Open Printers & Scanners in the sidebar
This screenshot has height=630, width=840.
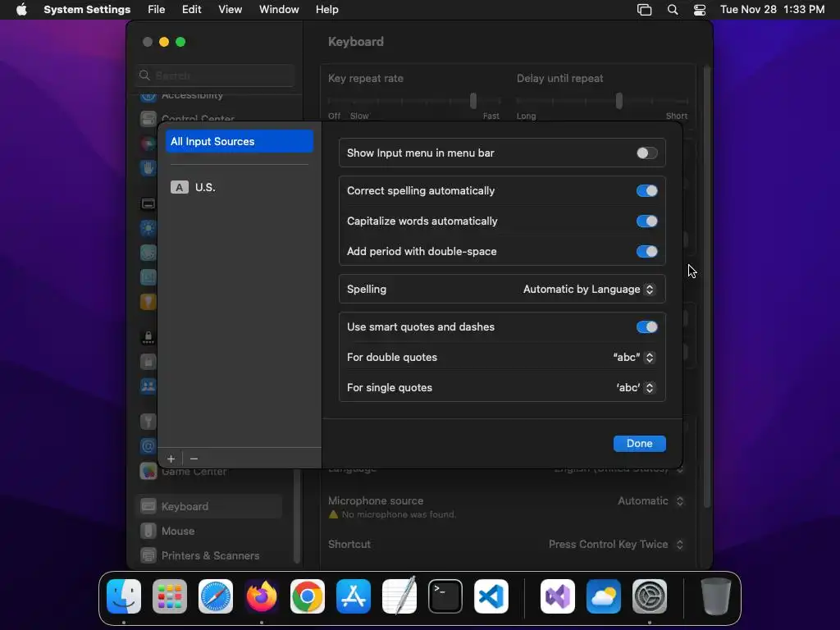coord(209,555)
